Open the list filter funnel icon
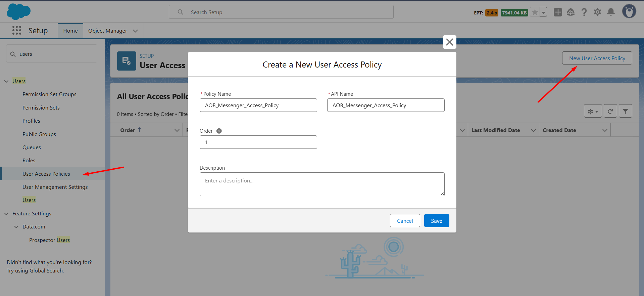 point(626,111)
